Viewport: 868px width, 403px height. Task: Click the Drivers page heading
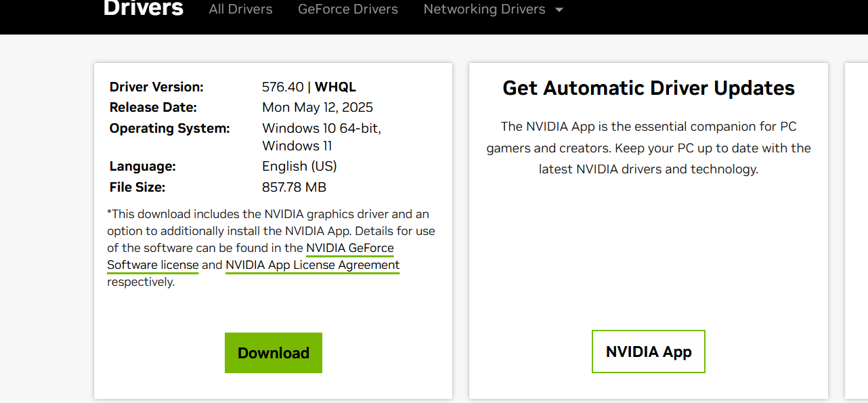tap(143, 8)
